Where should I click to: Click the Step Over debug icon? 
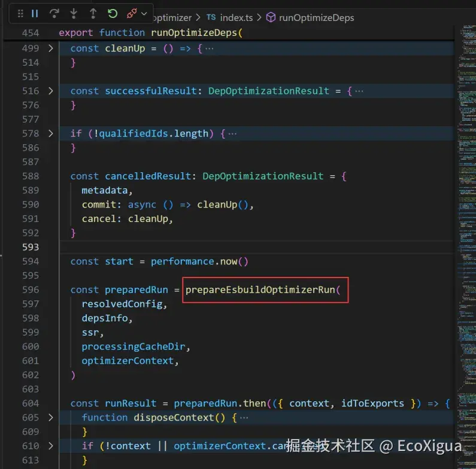click(54, 14)
